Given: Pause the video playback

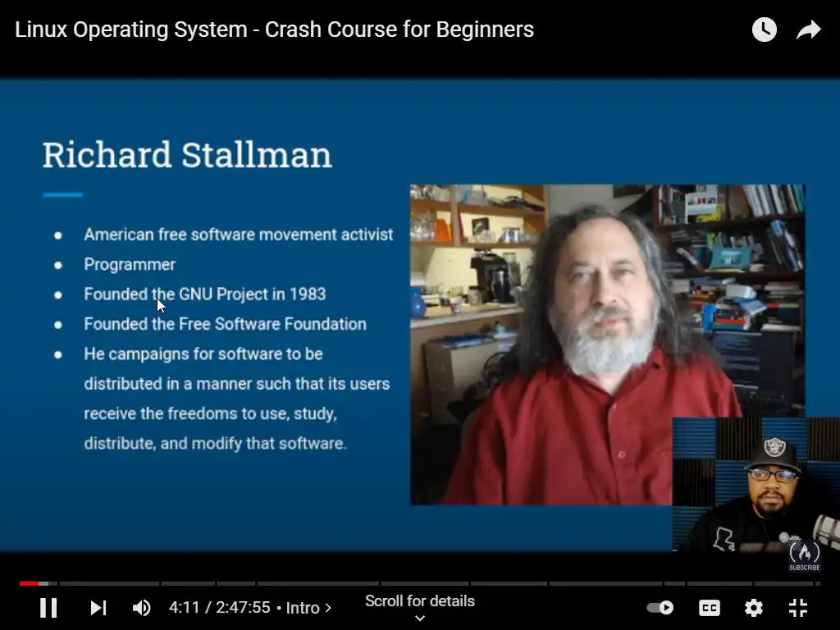Looking at the screenshot, I should click(48, 608).
